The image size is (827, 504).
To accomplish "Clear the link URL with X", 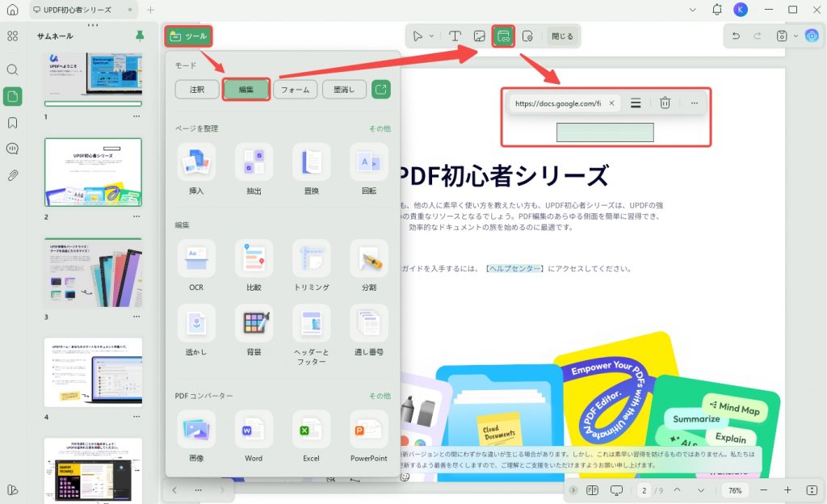I will [x=612, y=103].
